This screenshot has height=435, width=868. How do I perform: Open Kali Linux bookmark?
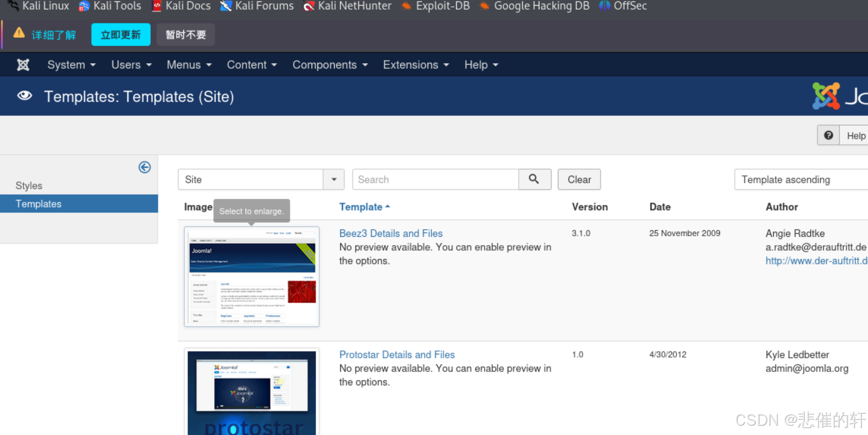tap(39, 6)
